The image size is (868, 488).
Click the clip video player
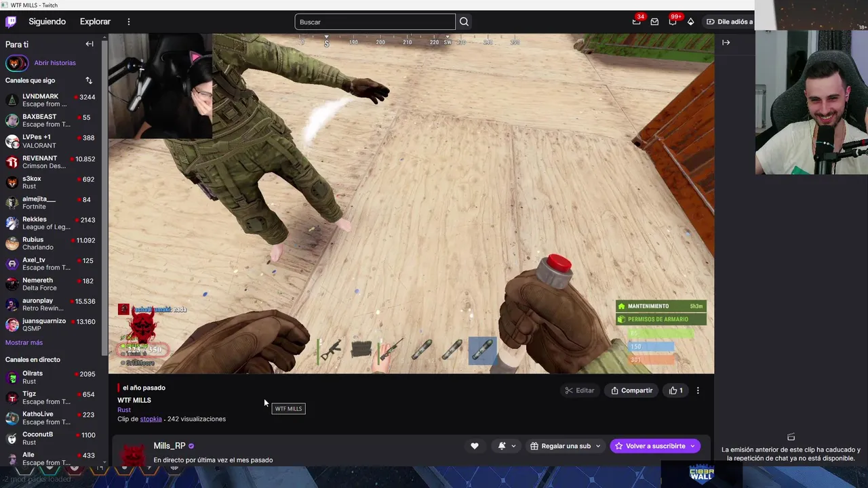(411, 203)
